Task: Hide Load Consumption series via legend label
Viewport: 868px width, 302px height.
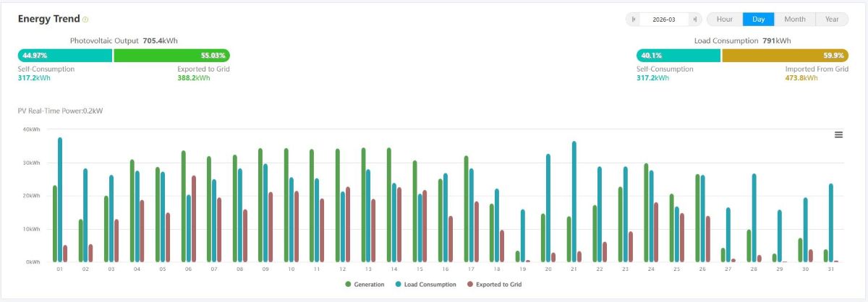Action: [430, 285]
